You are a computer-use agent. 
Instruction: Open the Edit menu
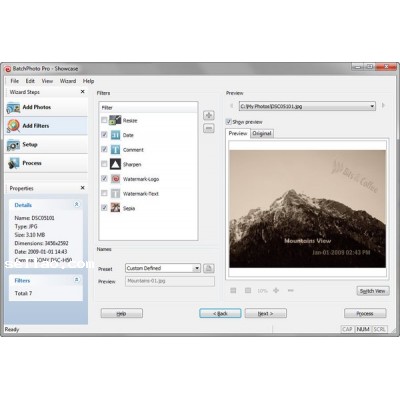coord(30,81)
